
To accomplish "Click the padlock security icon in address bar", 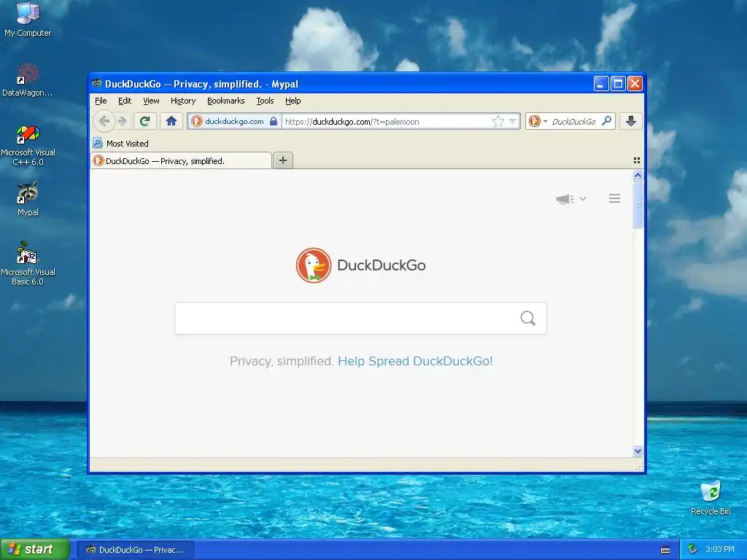I will point(274,122).
